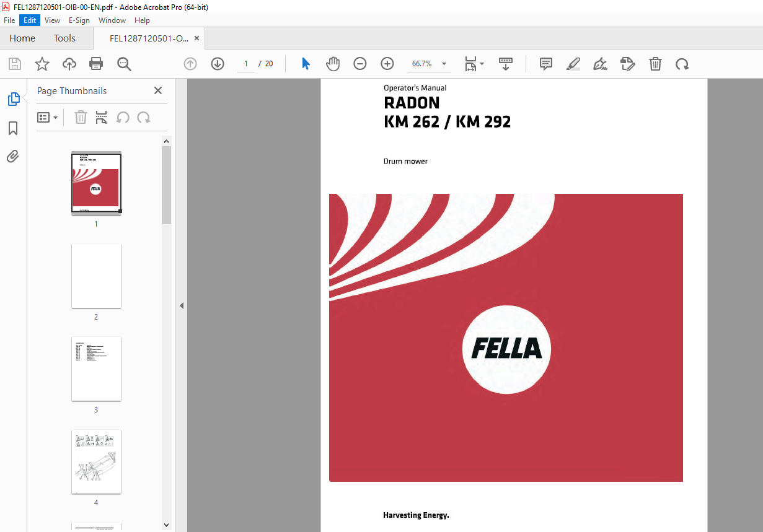Open the E-Sign menu
Viewport: 763px width, 532px height.
79,20
